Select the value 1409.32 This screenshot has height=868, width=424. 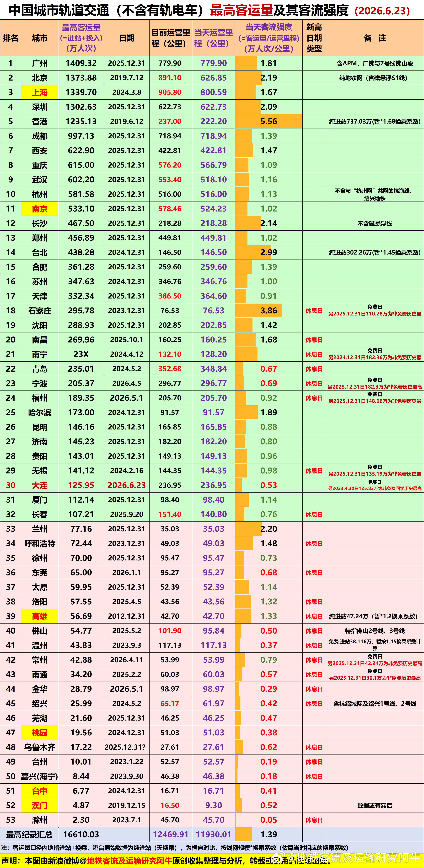pos(81,63)
